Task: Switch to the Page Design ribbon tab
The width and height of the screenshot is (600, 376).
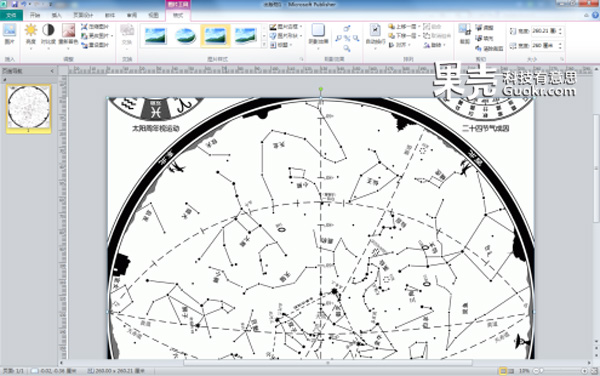Action: [x=83, y=15]
